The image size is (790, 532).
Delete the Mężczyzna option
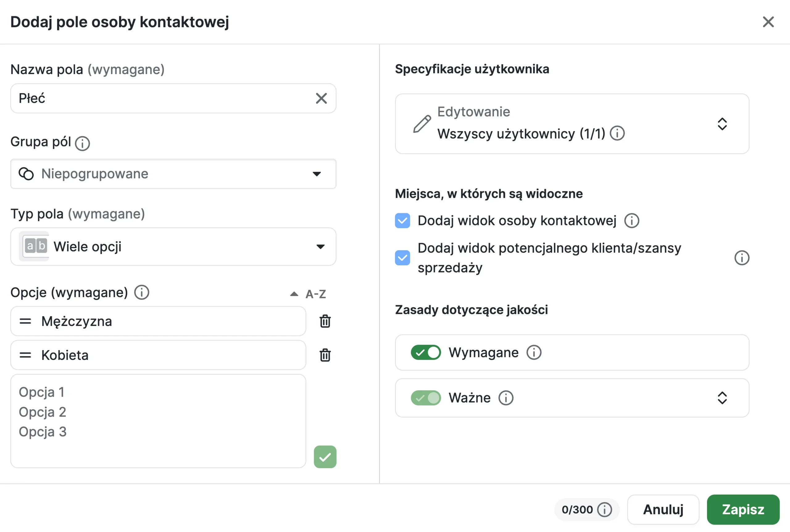[x=325, y=321]
